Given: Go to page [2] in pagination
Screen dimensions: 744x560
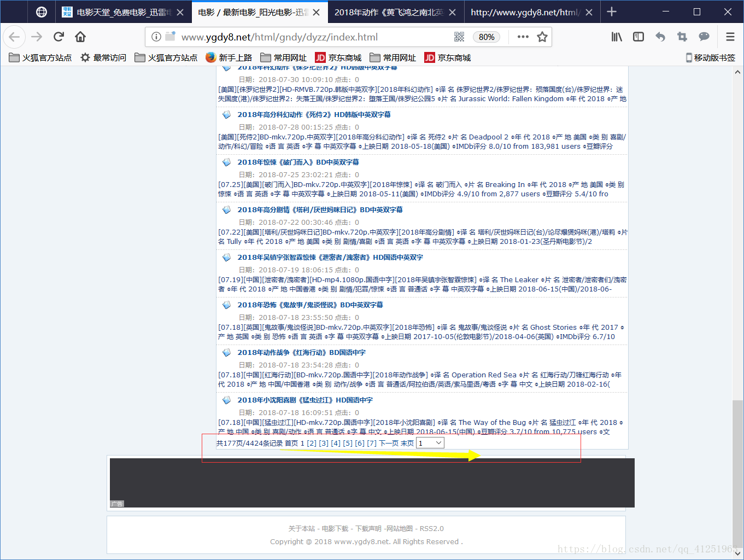Looking at the screenshot, I should pyautogui.click(x=312, y=443).
